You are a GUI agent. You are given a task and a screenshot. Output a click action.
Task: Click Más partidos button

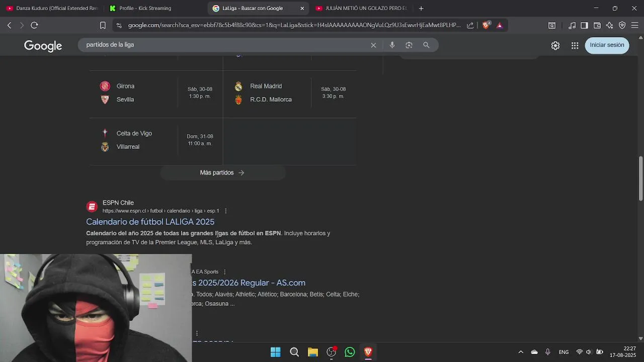pyautogui.click(x=223, y=172)
